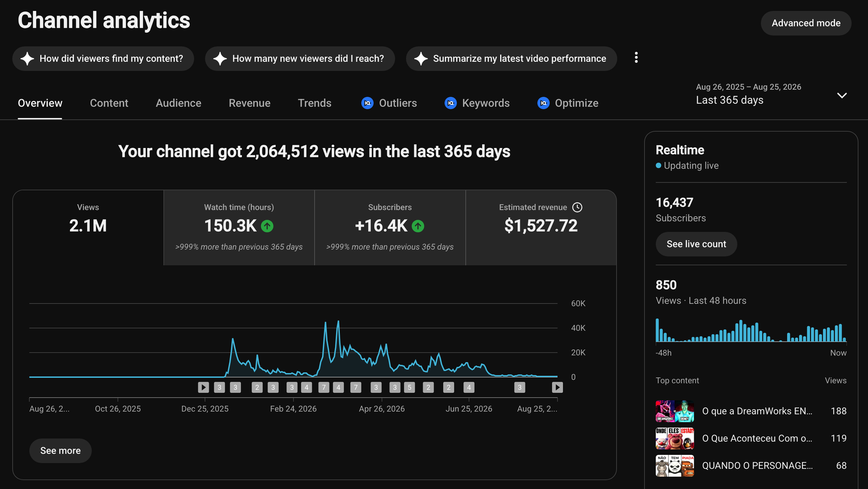Click the Outliers tab icon

[367, 103]
